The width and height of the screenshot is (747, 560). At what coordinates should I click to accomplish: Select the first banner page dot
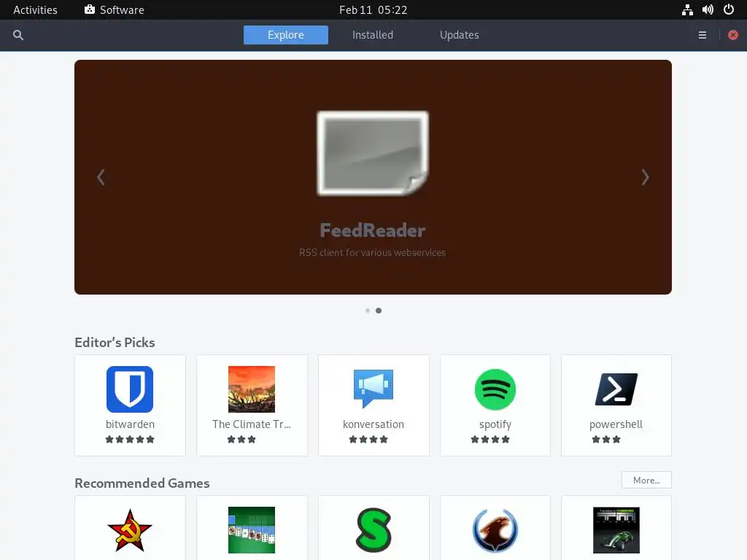coord(368,311)
